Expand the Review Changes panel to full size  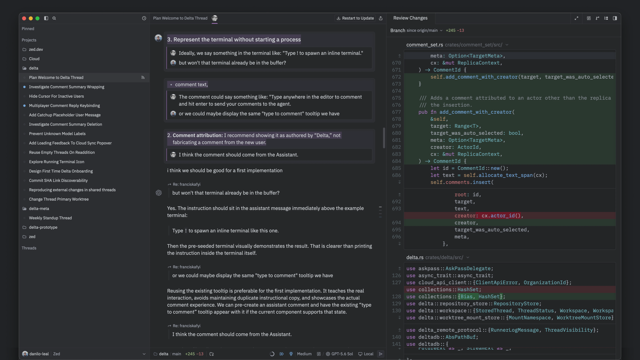(x=576, y=18)
